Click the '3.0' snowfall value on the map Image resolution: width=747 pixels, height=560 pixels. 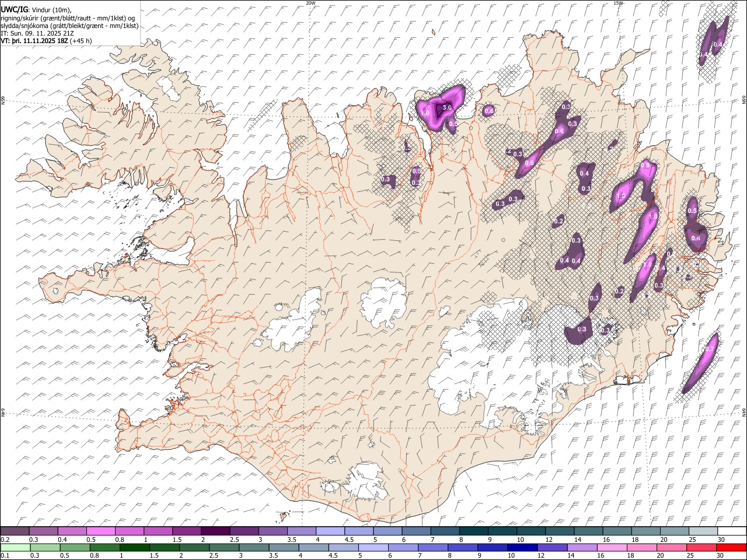[x=448, y=108]
